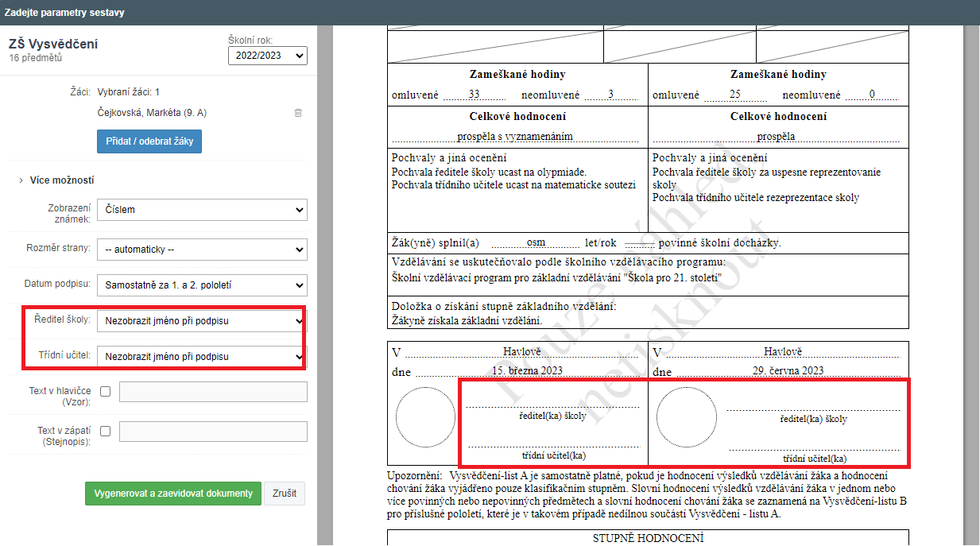
Task: Remove student Čejkovská, Markéta with trash icon
Action: tap(298, 113)
